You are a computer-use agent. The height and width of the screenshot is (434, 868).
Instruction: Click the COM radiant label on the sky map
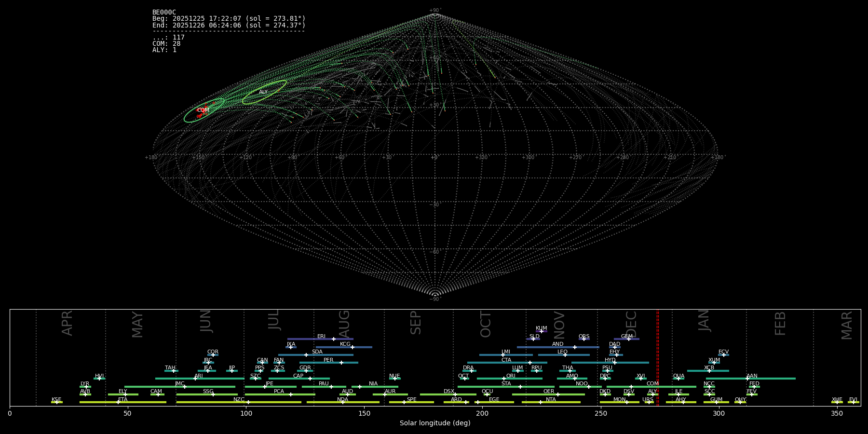[x=203, y=110]
